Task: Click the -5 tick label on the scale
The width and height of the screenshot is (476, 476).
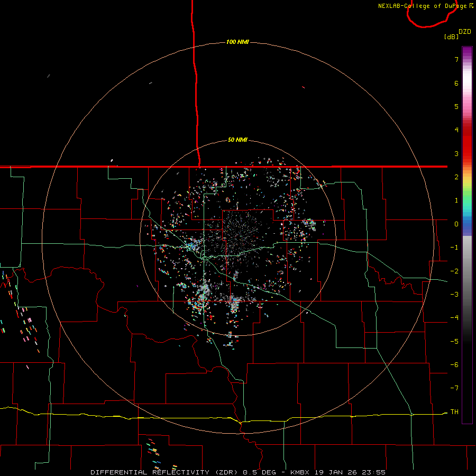Action: (454, 342)
